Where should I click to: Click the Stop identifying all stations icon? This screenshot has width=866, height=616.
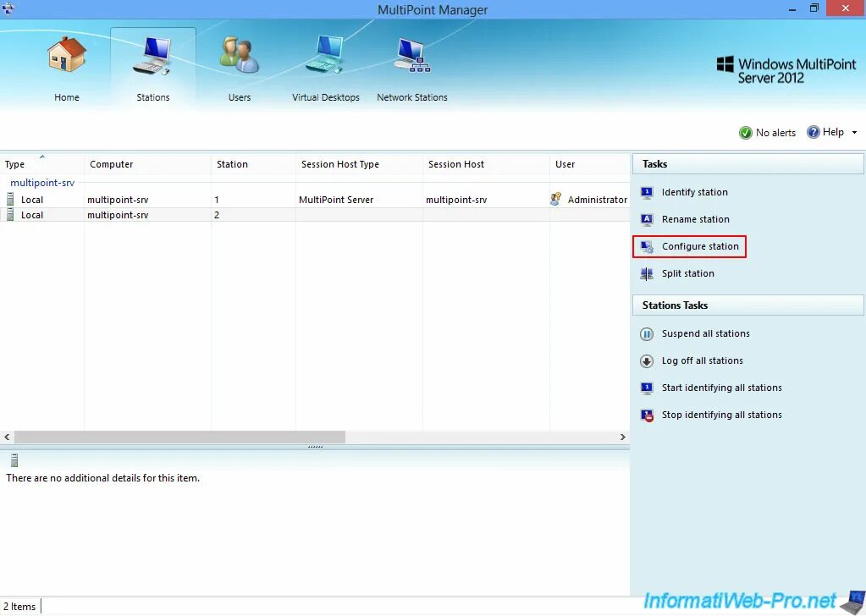pos(647,415)
